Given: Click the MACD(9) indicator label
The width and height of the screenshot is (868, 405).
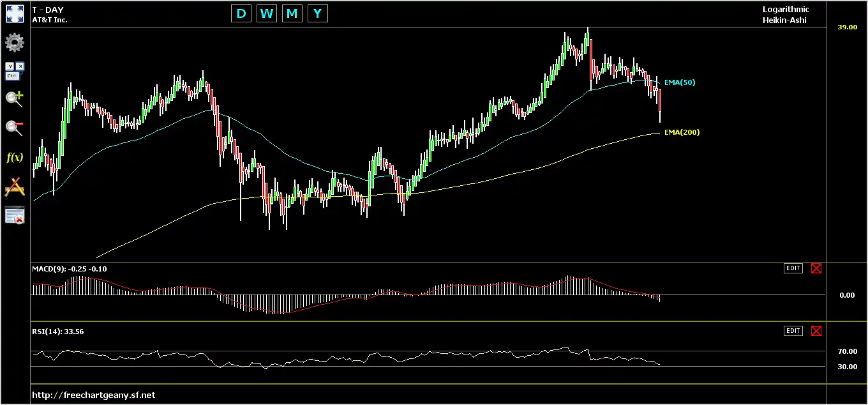Looking at the screenshot, I should (x=70, y=269).
